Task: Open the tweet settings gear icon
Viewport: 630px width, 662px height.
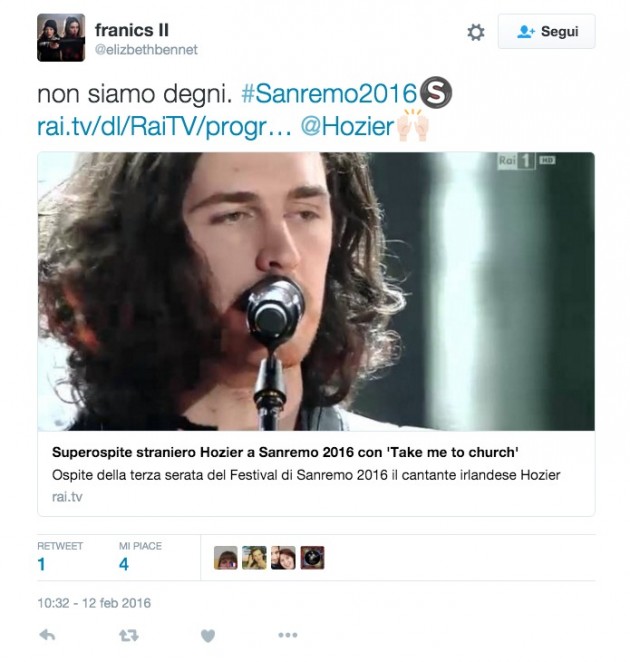Action: tap(475, 32)
